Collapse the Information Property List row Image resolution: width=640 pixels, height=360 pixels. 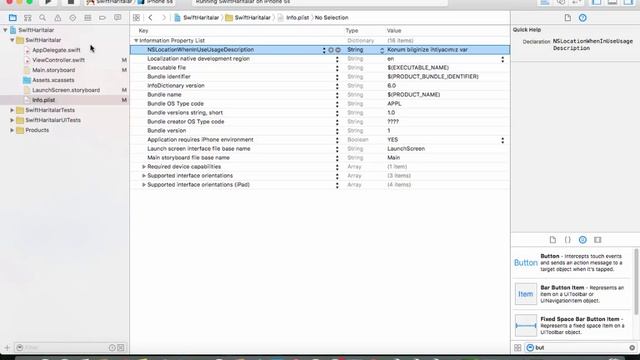coord(136,41)
